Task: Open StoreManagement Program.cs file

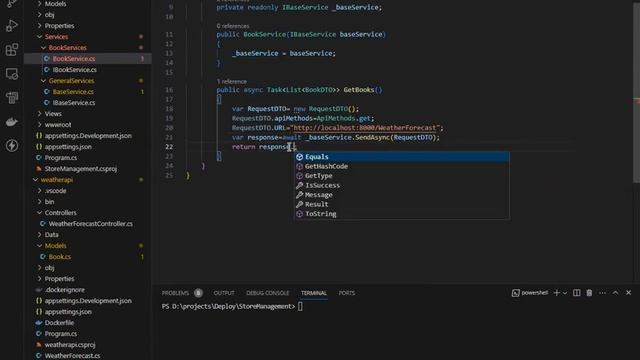Action: tap(88, 158)
